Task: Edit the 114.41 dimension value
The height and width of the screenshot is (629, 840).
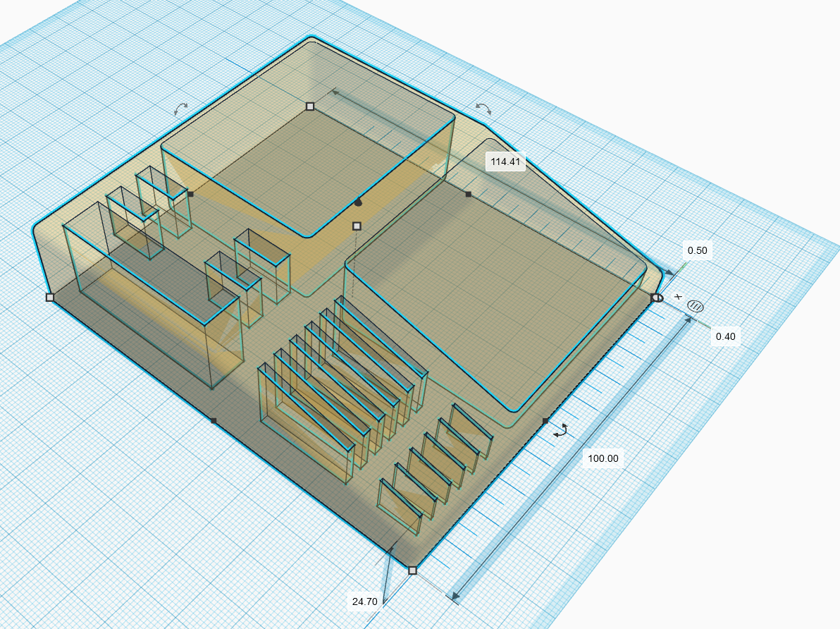Action: click(x=505, y=162)
